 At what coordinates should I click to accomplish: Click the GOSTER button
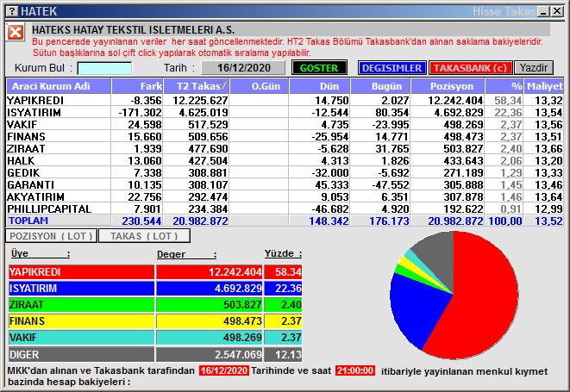pos(319,68)
